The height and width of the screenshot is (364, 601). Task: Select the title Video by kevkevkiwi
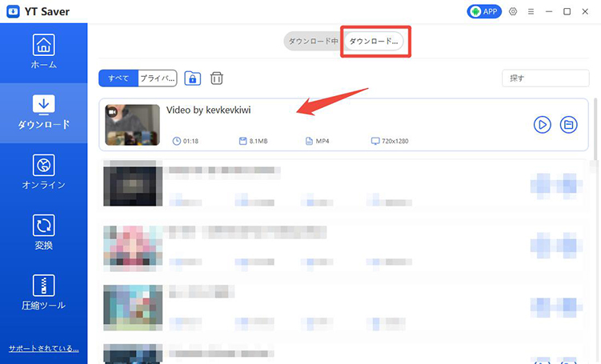pos(209,110)
